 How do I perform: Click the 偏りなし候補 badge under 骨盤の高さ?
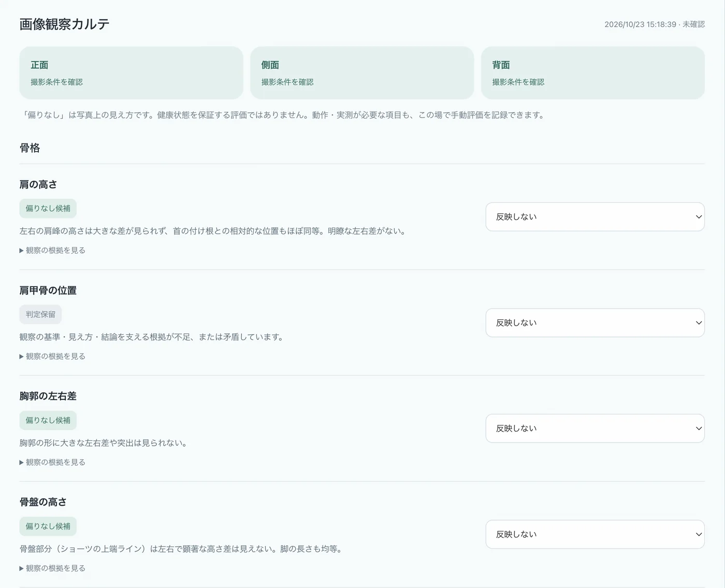pyautogui.click(x=48, y=526)
